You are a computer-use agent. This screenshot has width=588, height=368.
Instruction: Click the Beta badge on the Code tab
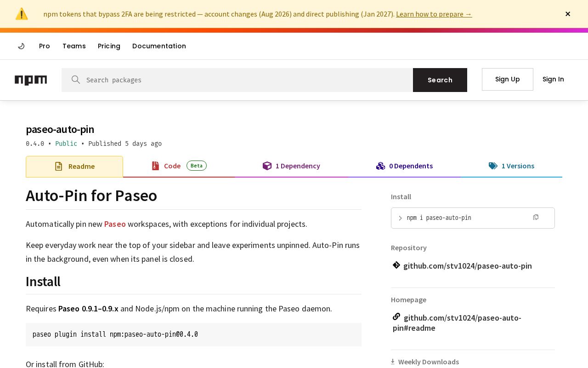click(197, 166)
